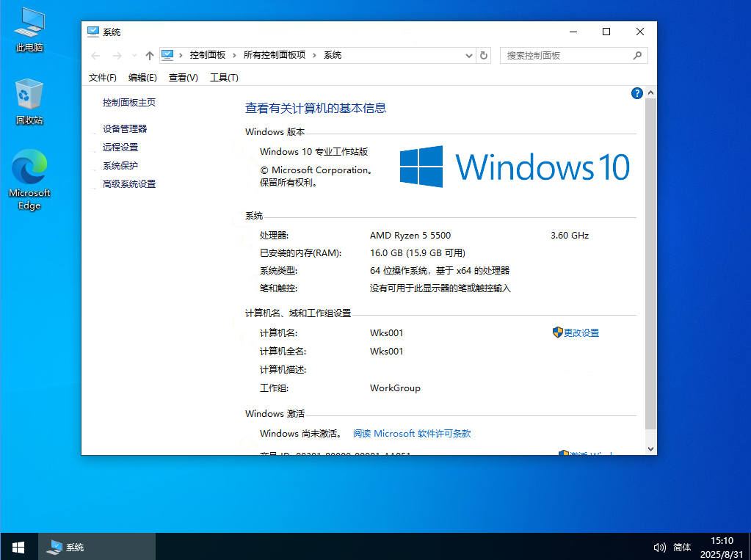The width and height of the screenshot is (751, 560).
Task: Open 设备管理器 from the sidebar
Action: (125, 129)
